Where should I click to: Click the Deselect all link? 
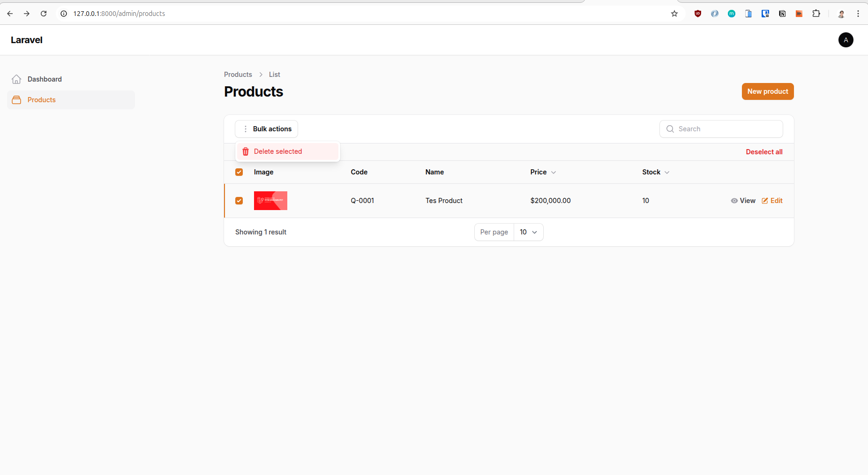[x=764, y=151]
